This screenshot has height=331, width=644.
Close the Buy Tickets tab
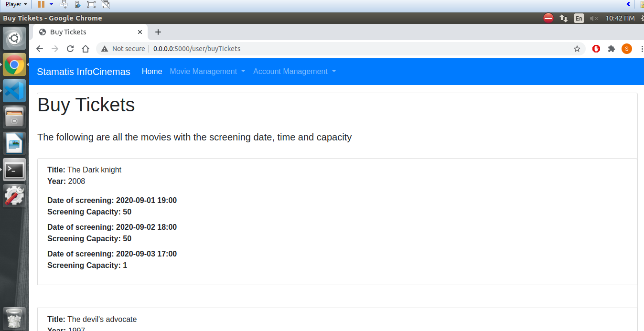[x=140, y=32]
